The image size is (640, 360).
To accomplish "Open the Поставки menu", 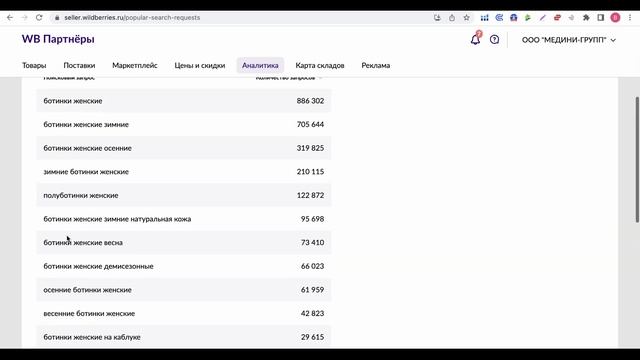I will coord(79,65).
